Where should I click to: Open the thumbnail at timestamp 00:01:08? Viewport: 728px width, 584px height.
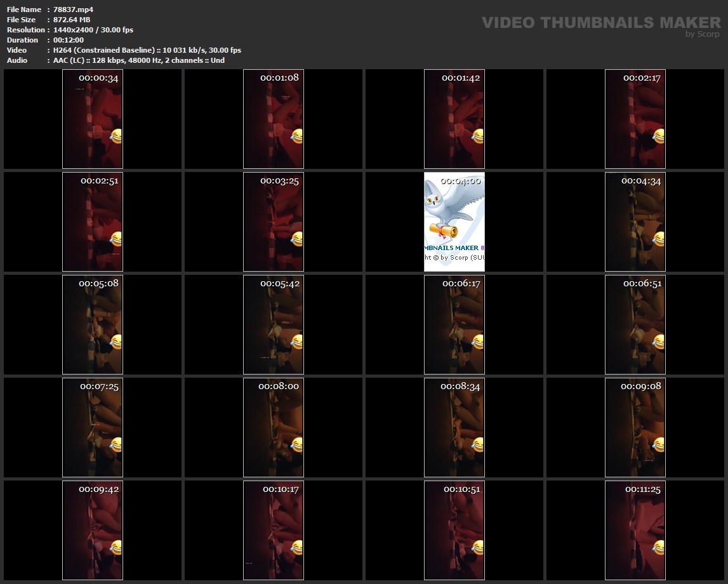[274, 121]
